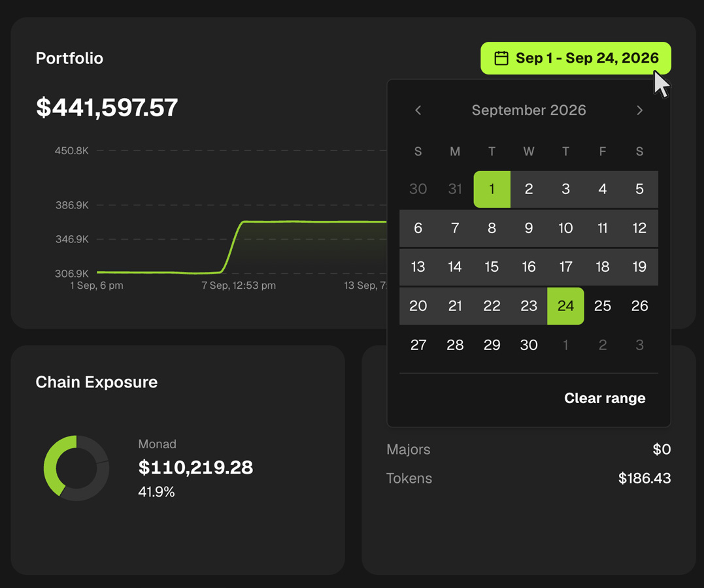Click the Monad chain label
The height and width of the screenshot is (588, 704).
(157, 444)
